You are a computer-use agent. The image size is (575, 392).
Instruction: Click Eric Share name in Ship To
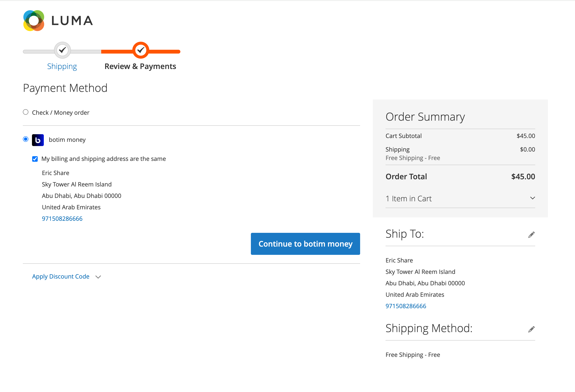click(399, 260)
